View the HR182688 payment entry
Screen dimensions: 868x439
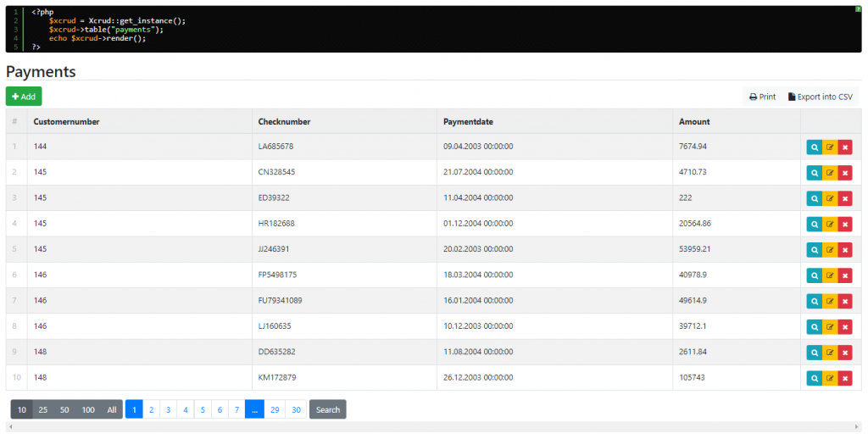click(x=815, y=225)
